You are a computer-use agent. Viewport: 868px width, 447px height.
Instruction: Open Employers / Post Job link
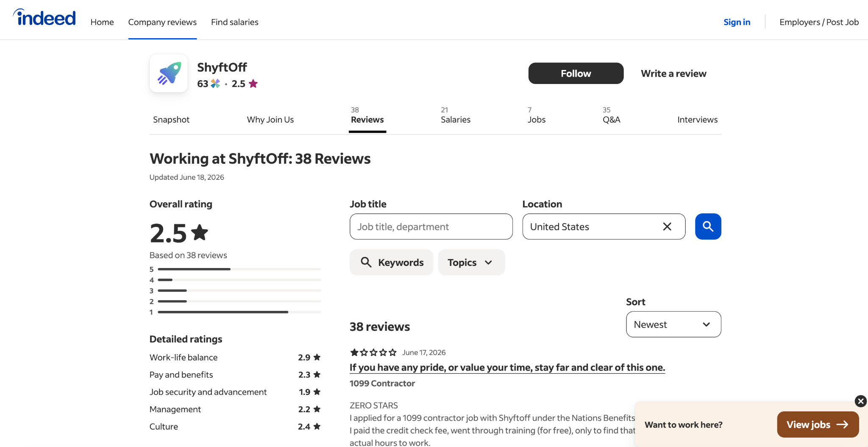tap(819, 22)
